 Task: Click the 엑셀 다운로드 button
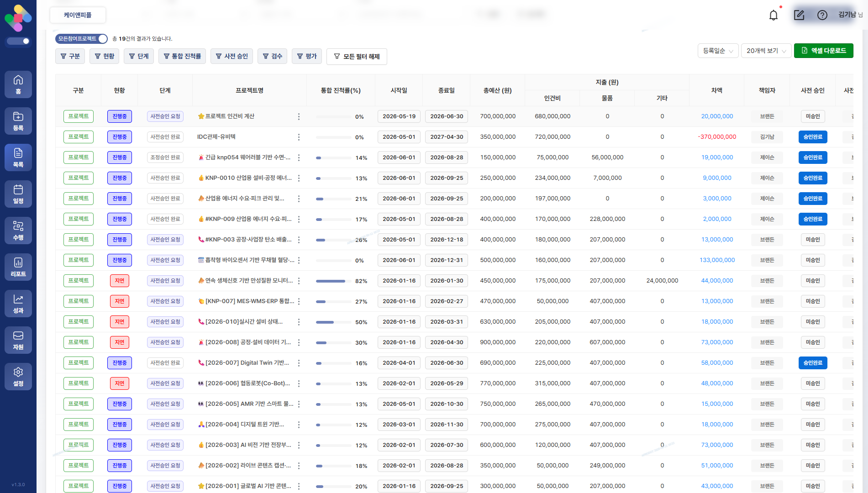(x=824, y=51)
